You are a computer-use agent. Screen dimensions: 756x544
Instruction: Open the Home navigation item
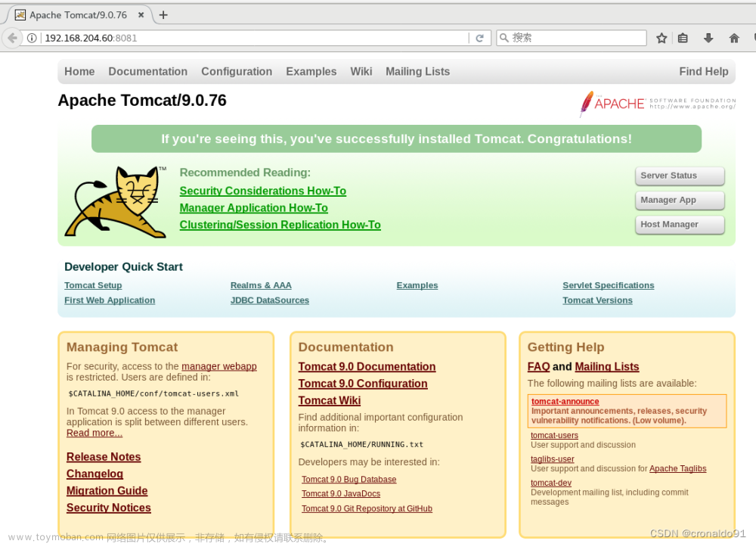click(79, 71)
